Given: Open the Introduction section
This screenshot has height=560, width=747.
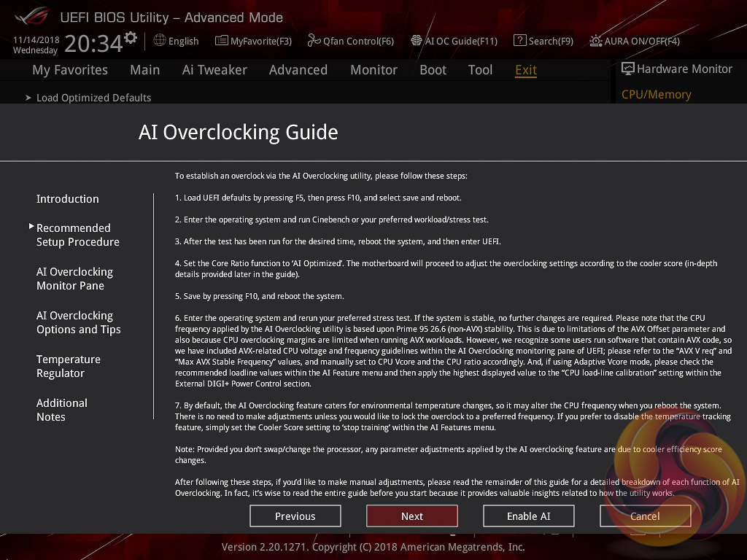Looking at the screenshot, I should [68, 199].
